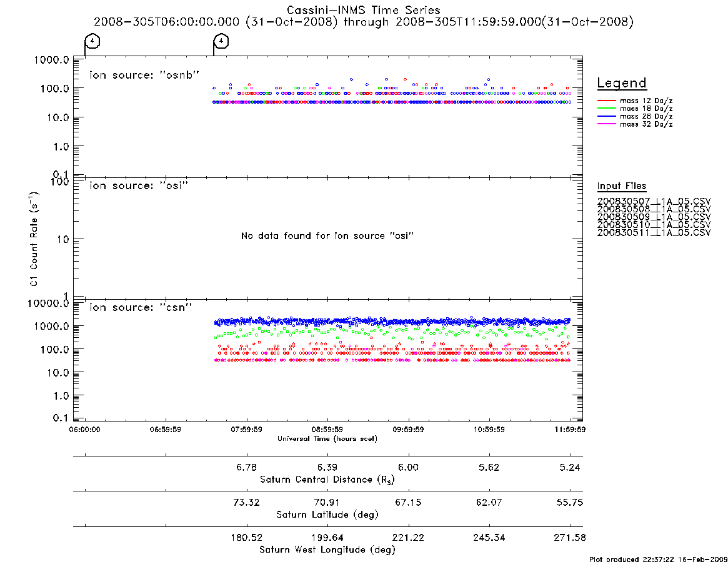Click the 07:59:59 time tick label

247,430
